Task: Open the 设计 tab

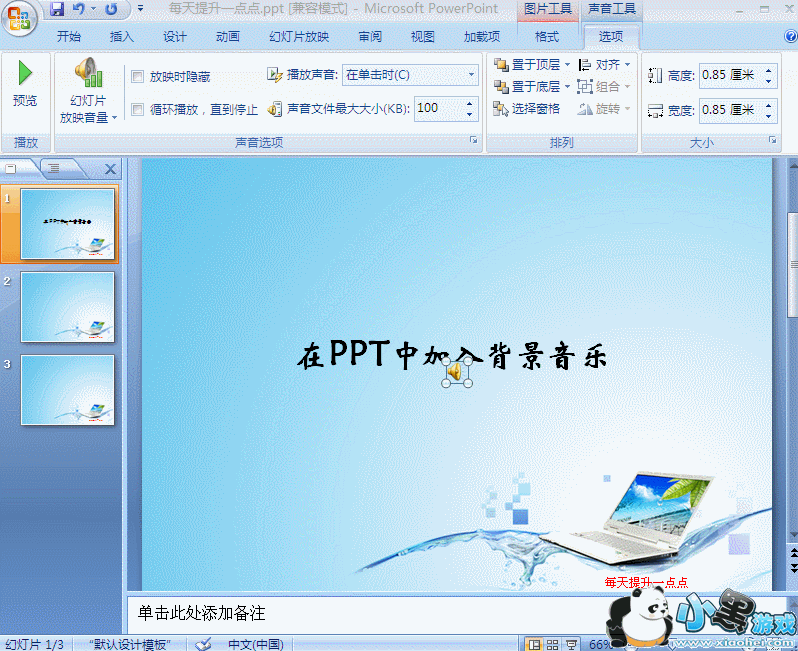Action: (175, 36)
